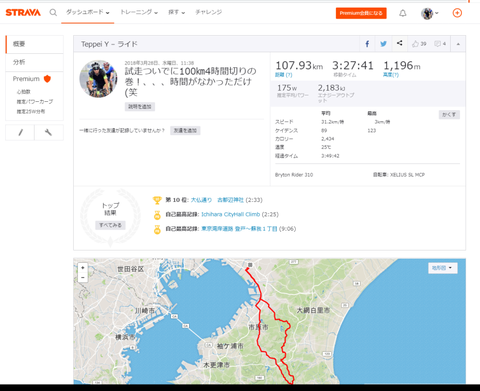The height and width of the screenshot is (391, 480).
Task: Click the 175 W estimated power value
Action: click(287, 88)
